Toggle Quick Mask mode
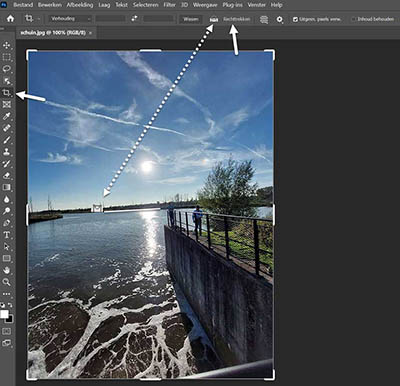This screenshot has height=386, width=400. (6, 331)
